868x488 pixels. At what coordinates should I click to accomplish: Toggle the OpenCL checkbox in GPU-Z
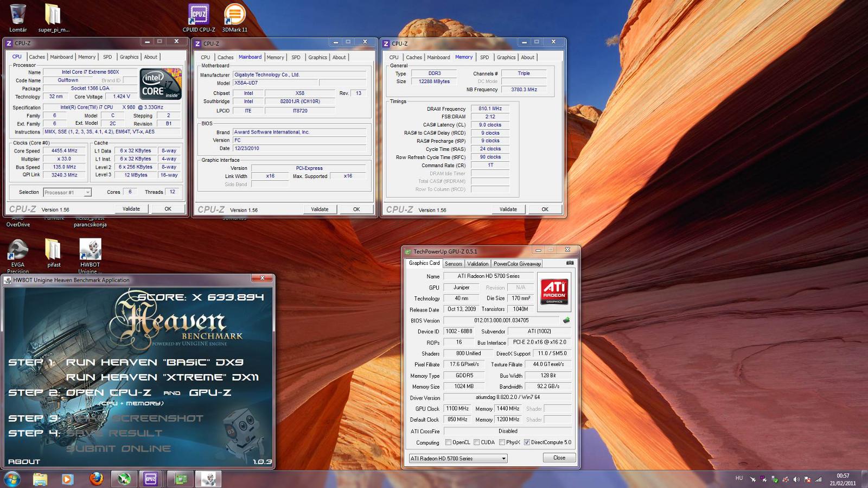coord(448,442)
